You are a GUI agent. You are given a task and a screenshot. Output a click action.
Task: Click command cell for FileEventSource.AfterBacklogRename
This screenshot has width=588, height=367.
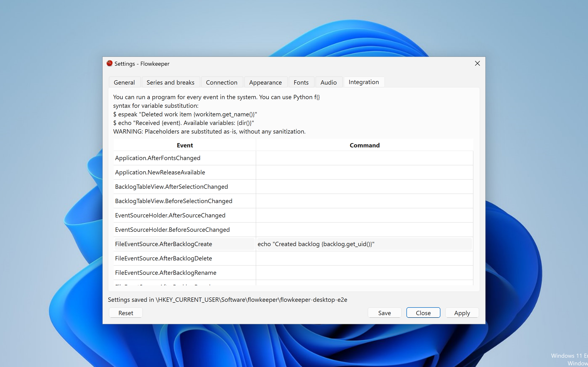coord(365,273)
